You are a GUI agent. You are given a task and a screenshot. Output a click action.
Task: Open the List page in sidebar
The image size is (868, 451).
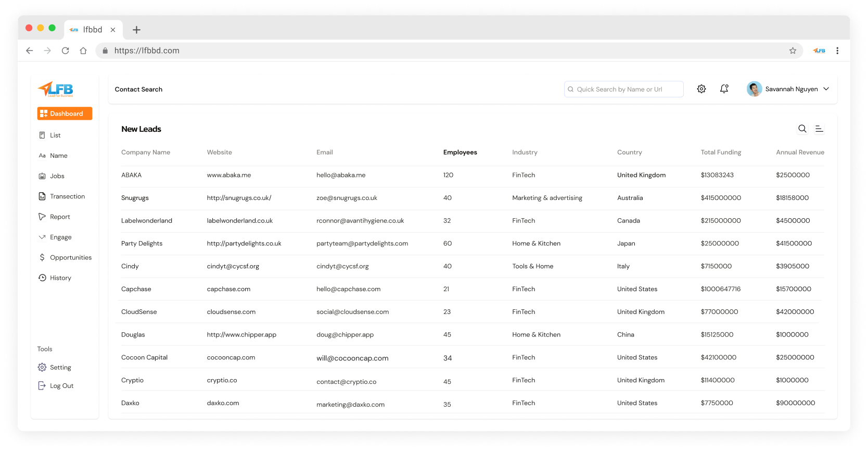(x=55, y=135)
